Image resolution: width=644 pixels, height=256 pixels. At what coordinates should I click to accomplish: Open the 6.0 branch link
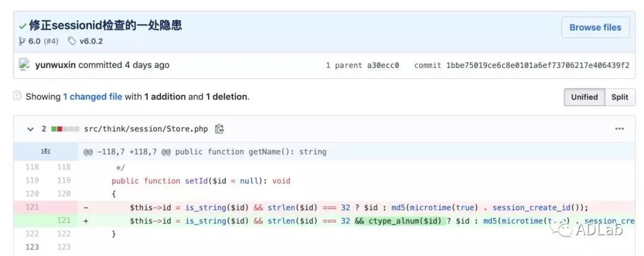(35, 41)
